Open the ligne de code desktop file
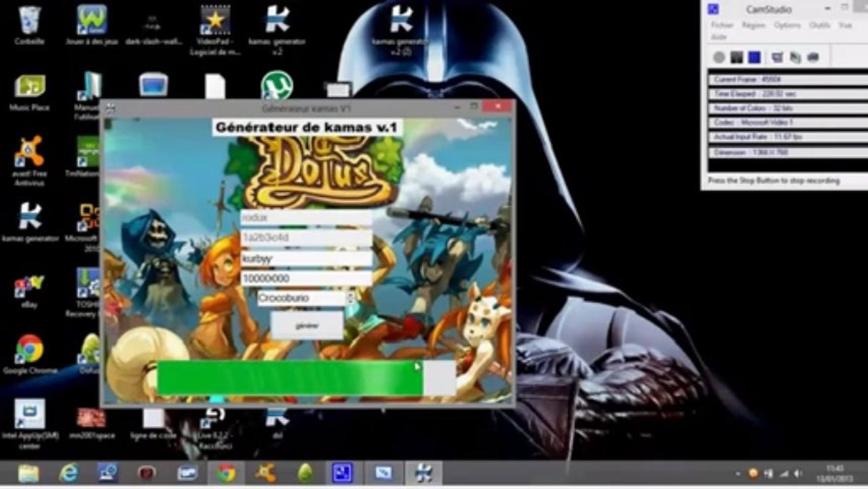This screenshot has height=489, width=868. [x=153, y=424]
